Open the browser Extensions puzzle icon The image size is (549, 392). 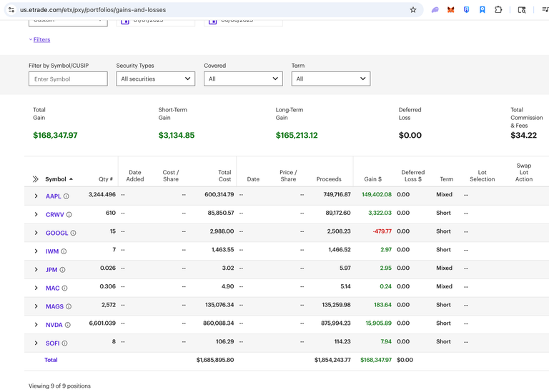point(498,10)
